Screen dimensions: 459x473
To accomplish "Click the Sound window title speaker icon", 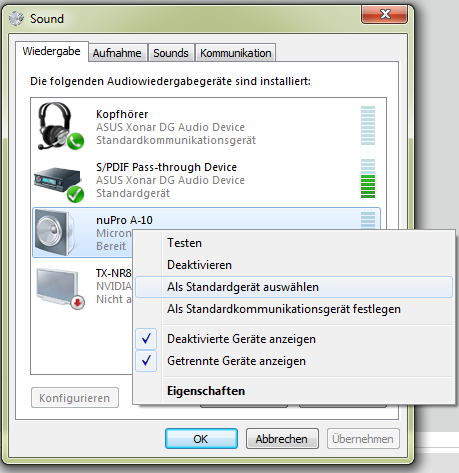I will 16,18.
